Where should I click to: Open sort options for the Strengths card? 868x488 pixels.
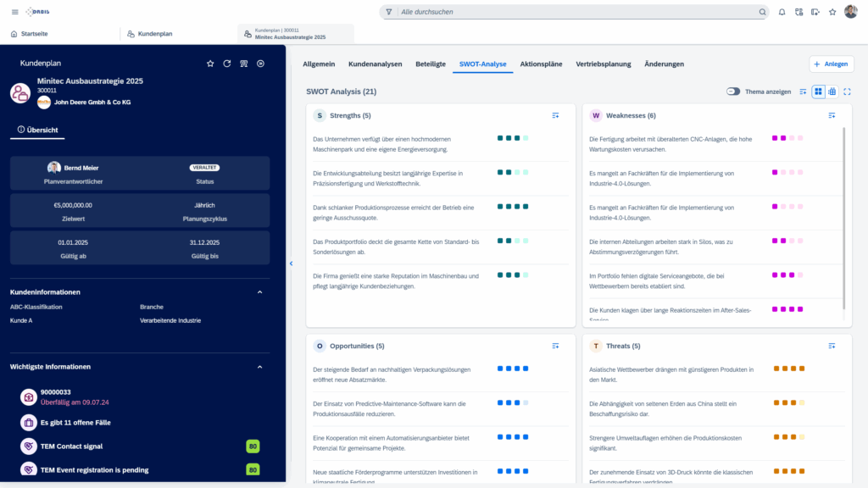555,115
